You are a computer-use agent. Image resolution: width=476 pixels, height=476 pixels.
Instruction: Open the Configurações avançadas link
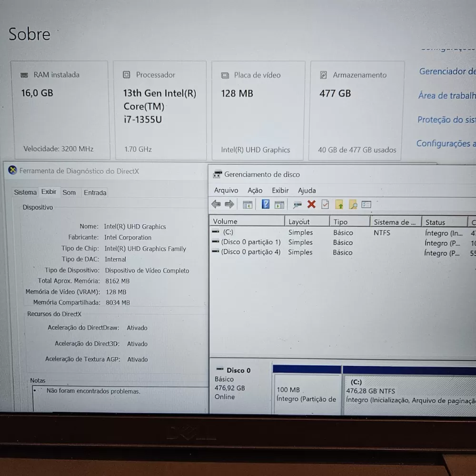pyautogui.click(x=446, y=143)
